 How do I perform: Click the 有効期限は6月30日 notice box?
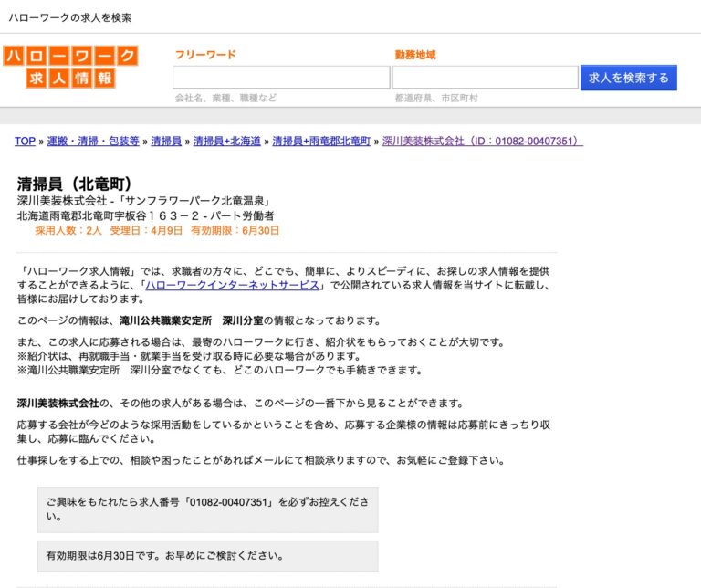pyautogui.click(x=207, y=555)
